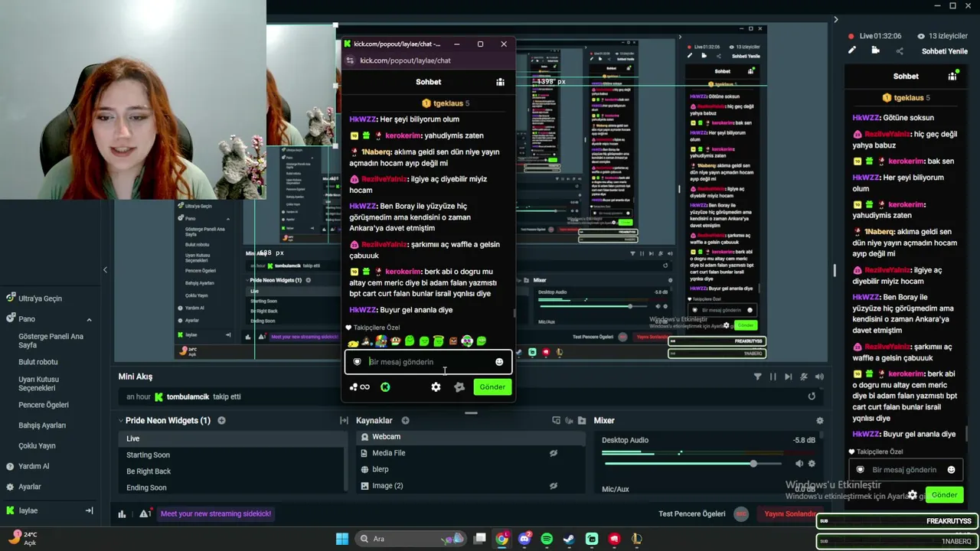Screen dimensions: 980x551
Task: Click Yayını Sonlandır to end stream
Action: point(792,514)
